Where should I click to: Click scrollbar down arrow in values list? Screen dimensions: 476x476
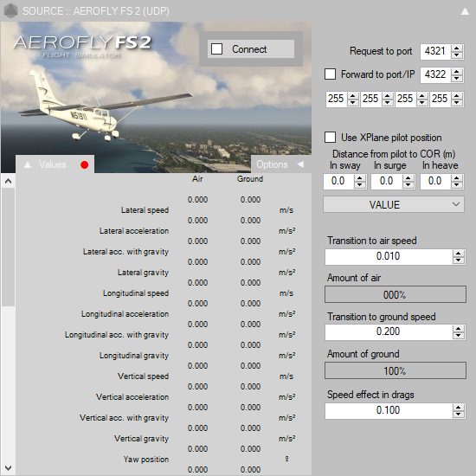pos(8,468)
